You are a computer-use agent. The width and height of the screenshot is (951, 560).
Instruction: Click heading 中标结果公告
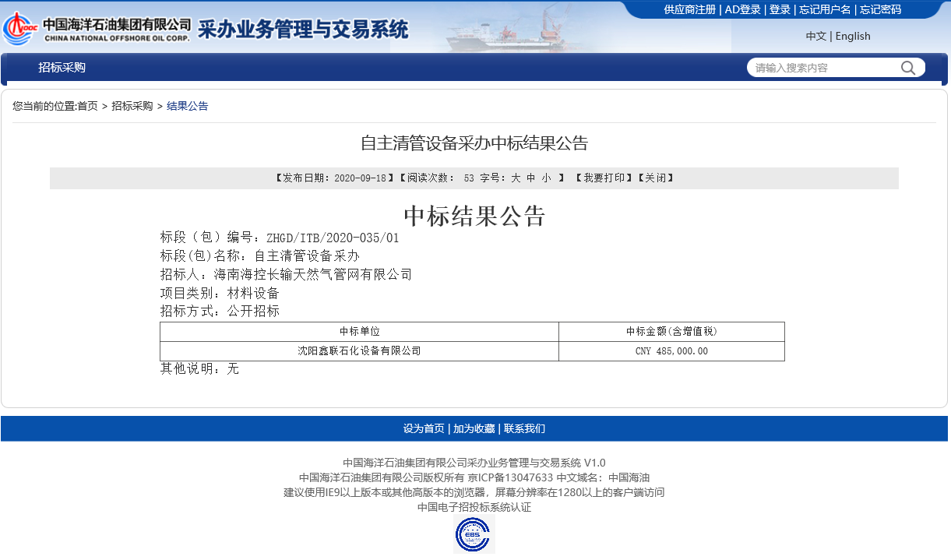[x=474, y=216]
